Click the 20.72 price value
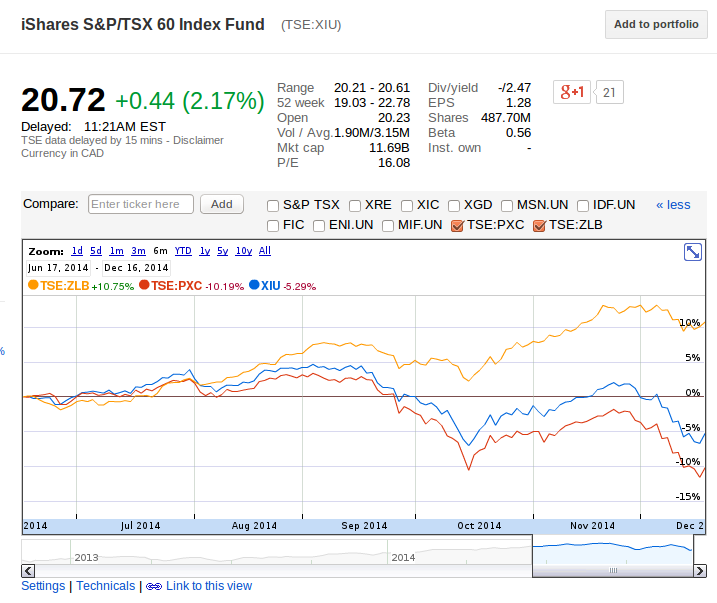The height and width of the screenshot is (603, 717). [63, 100]
